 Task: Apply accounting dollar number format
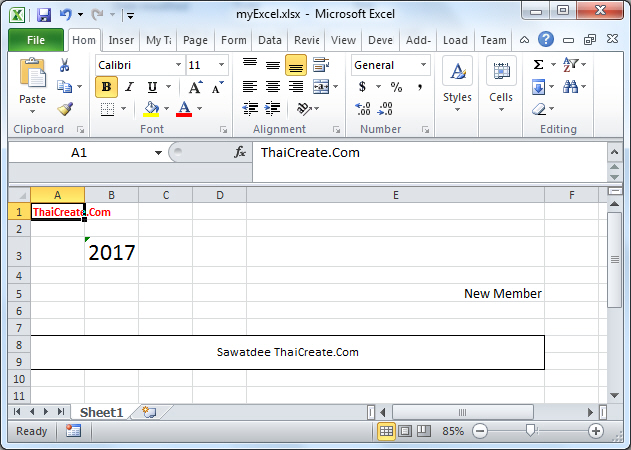[362, 87]
